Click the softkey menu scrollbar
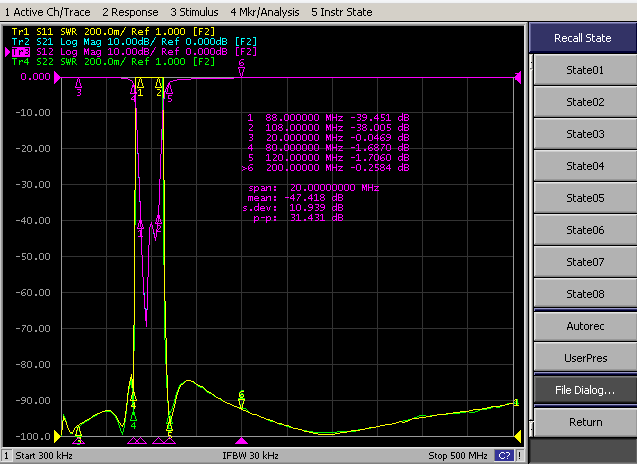Viewport: 637px width, 464px height. (531, 244)
